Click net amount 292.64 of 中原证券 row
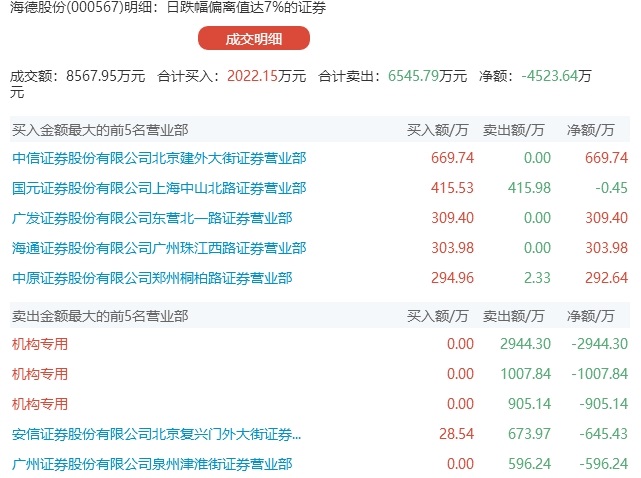Screen dimensions: 641x478 pos(606,278)
